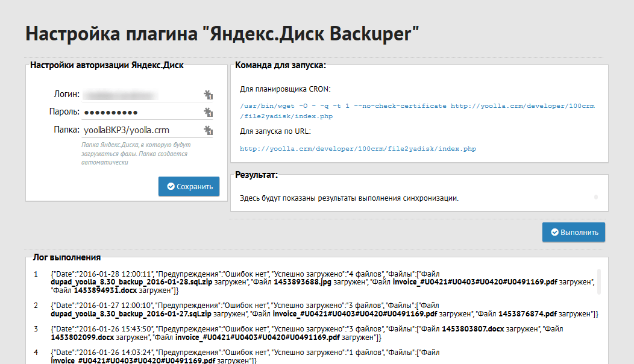Run the backup with Выполнить button
This screenshot has height=364, width=634.
pos(574,232)
